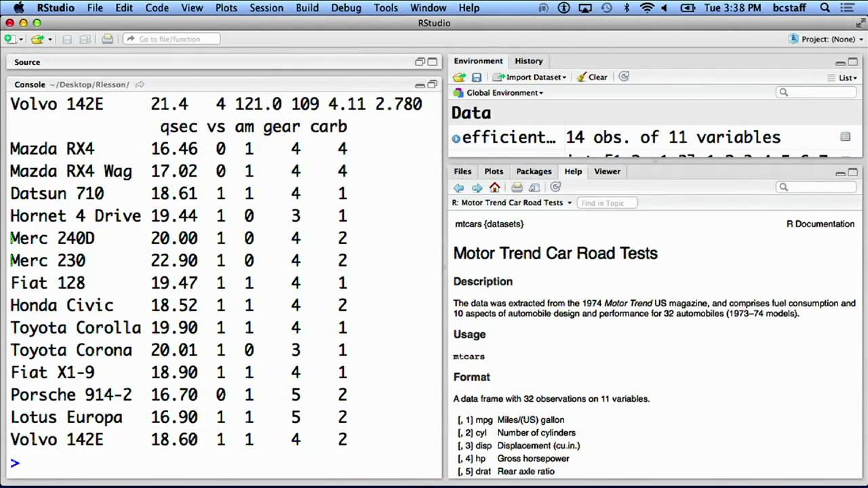
Task: Click the Help search field
Action: pos(817,187)
